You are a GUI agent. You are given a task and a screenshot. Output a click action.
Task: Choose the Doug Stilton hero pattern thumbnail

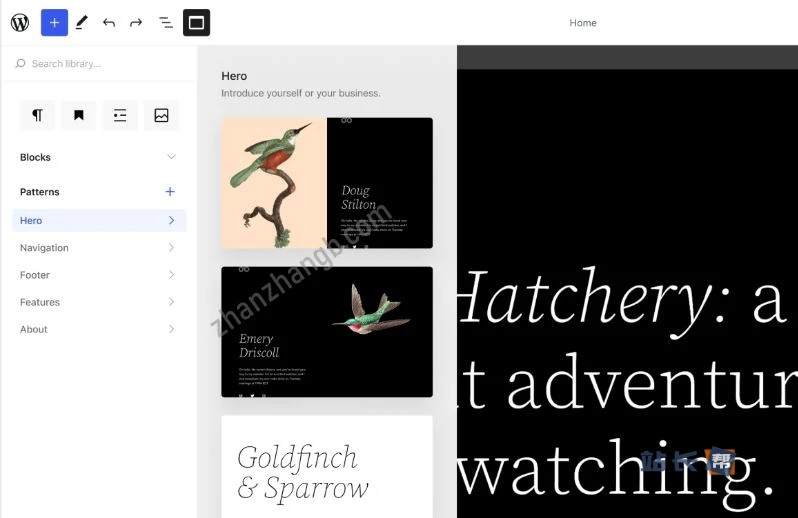327,183
